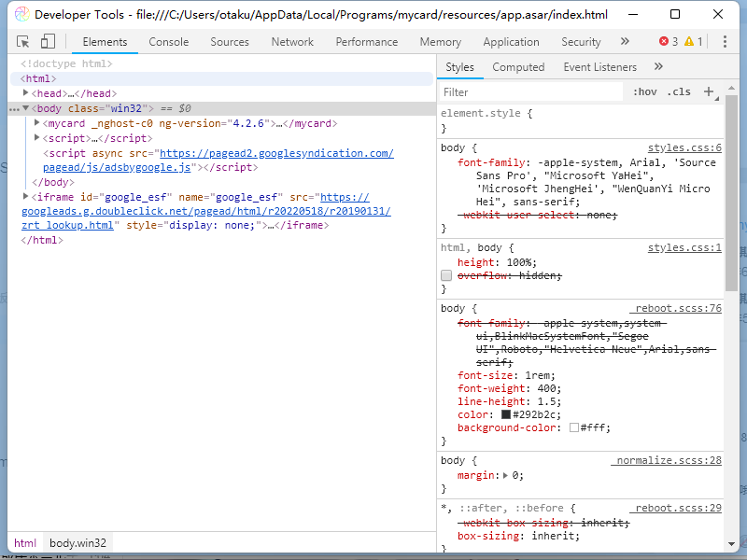Screen dimensions: 747x560
Task: Click the Styles pane scrollbar thumb
Action: point(731,192)
